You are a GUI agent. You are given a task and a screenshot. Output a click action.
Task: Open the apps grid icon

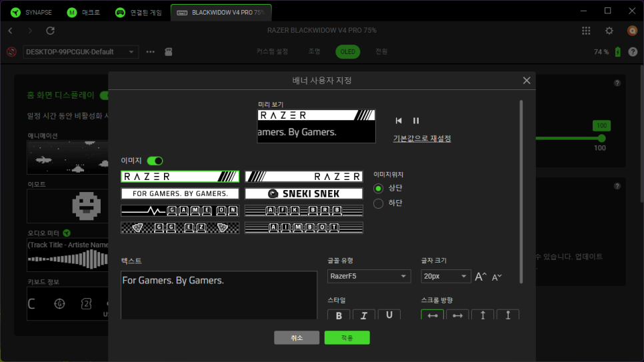pos(586,31)
